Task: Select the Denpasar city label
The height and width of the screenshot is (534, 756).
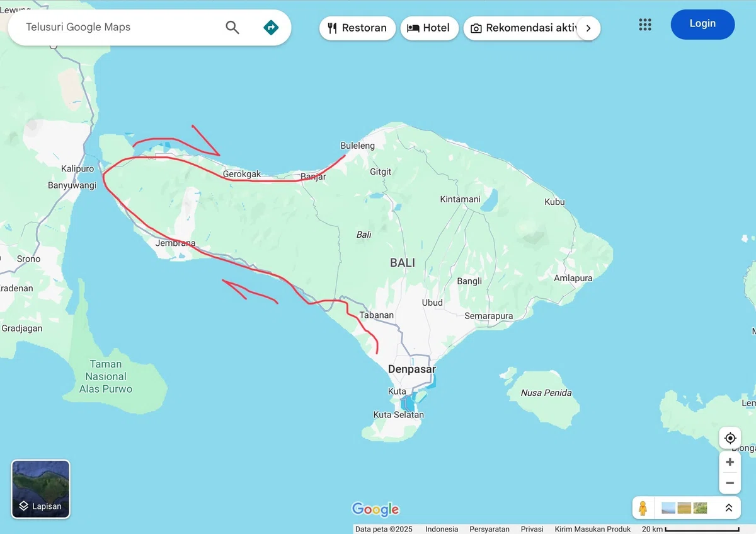Action: click(x=412, y=369)
